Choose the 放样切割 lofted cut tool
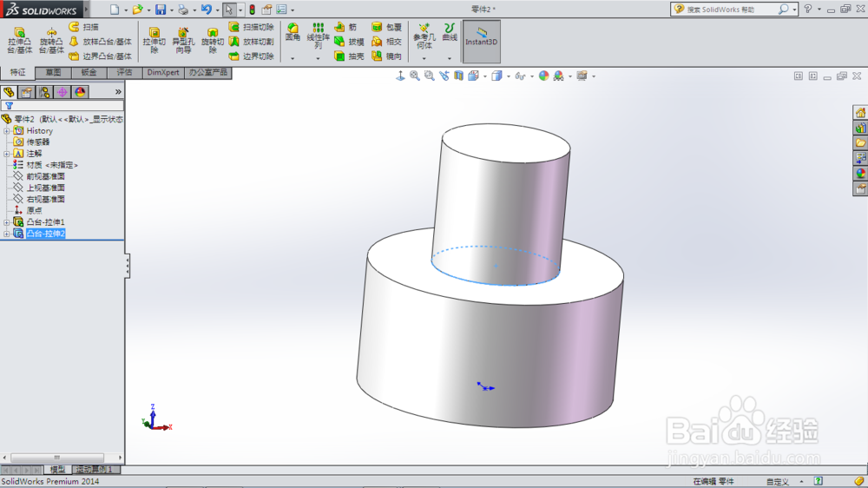The image size is (868, 488). tap(252, 42)
